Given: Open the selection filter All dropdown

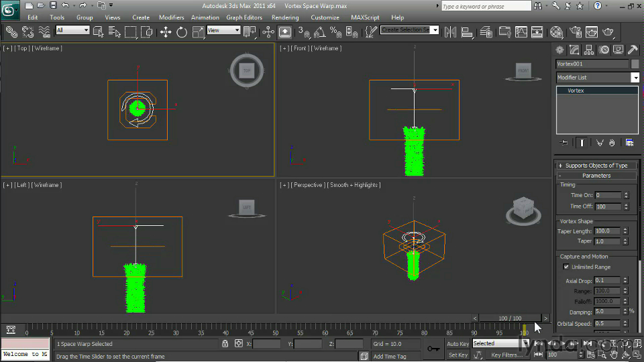Looking at the screenshot, I should pyautogui.click(x=72, y=30).
